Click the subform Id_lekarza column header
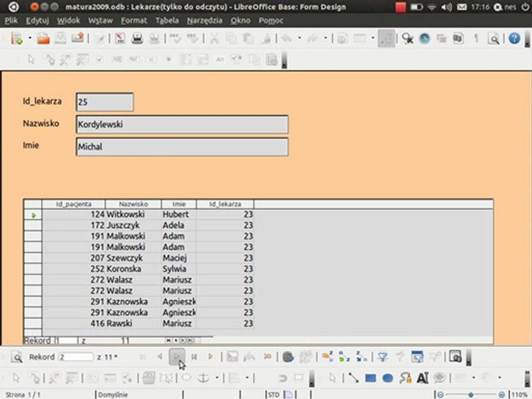 point(225,204)
